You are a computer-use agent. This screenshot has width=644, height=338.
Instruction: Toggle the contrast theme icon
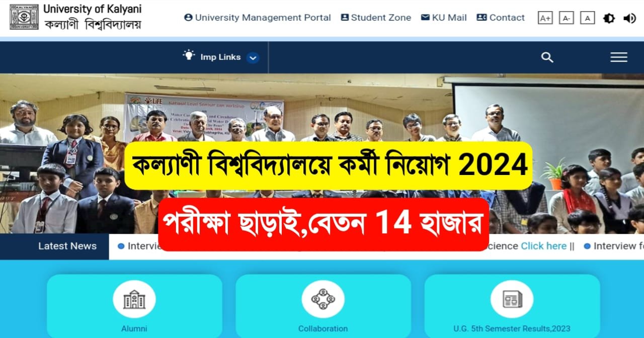click(609, 18)
